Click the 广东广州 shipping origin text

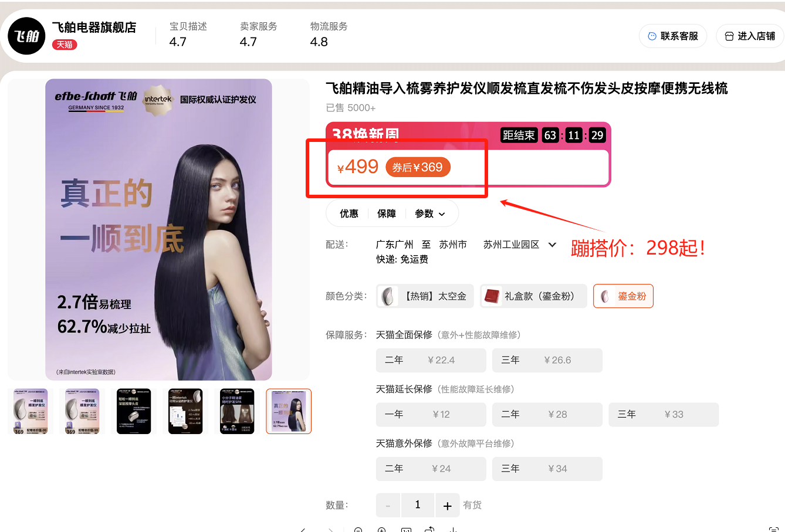coord(395,245)
